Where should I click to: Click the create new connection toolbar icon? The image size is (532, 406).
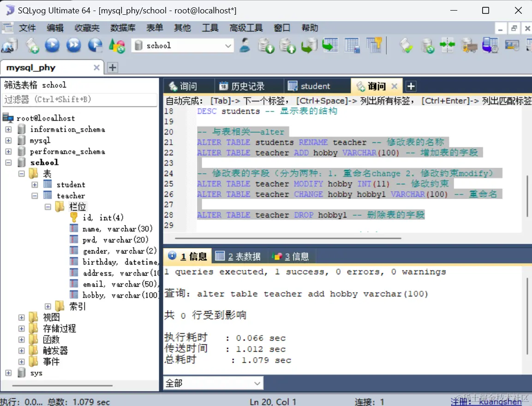[x=10, y=46]
